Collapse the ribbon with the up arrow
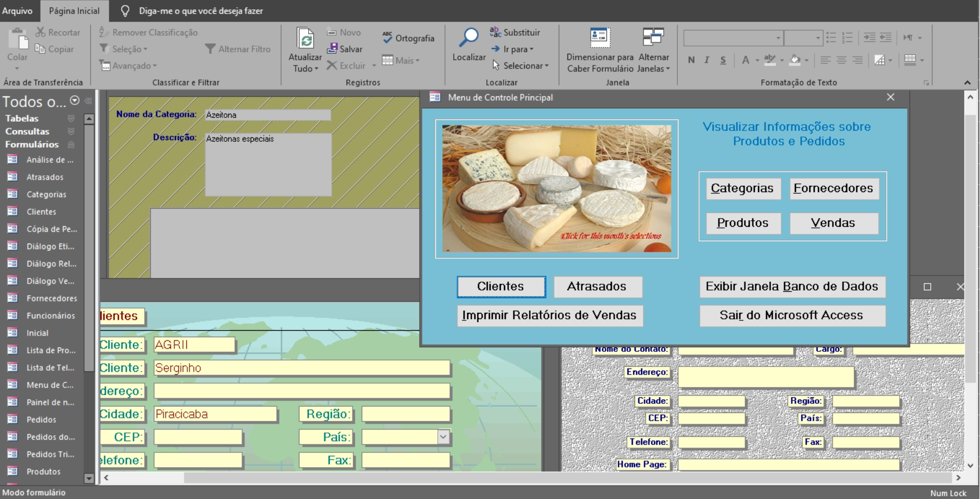The height and width of the screenshot is (499, 980). 968,82
